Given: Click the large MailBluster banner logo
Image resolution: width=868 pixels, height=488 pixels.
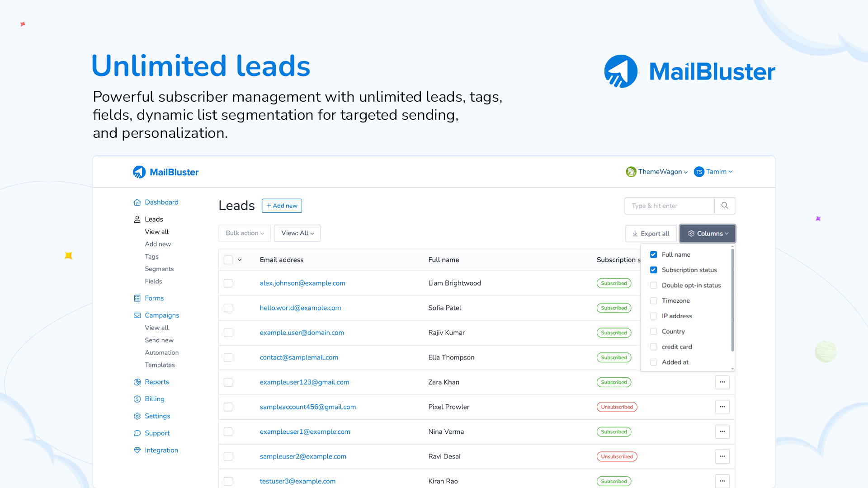Looking at the screenshot, I should pos(689,71).
